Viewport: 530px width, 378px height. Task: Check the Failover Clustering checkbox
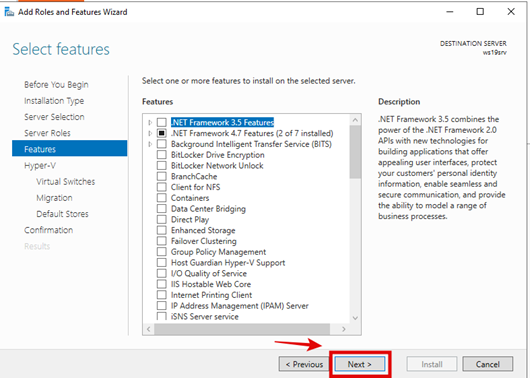pos(162,241)
